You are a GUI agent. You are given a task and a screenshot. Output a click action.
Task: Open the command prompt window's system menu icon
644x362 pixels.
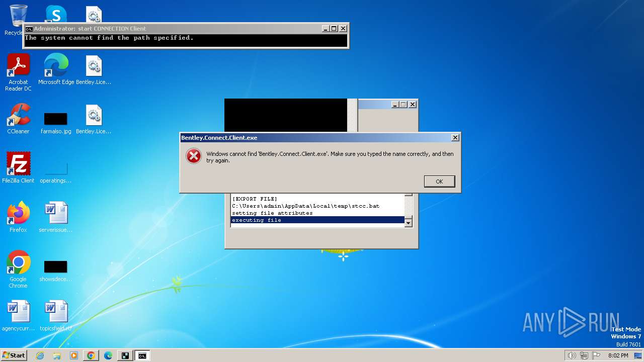[x=29, y=29]
